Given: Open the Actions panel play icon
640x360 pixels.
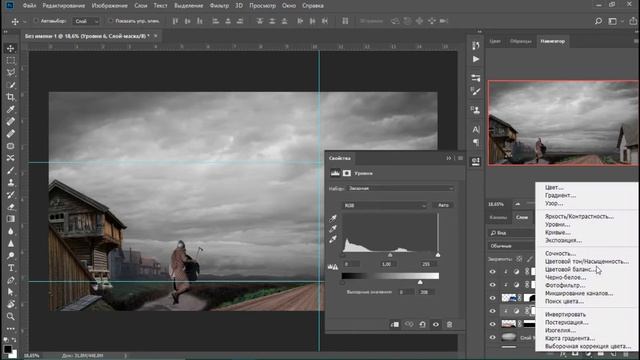Looking at the screenshot, I should pyautogui.click(x=476, y=59).
